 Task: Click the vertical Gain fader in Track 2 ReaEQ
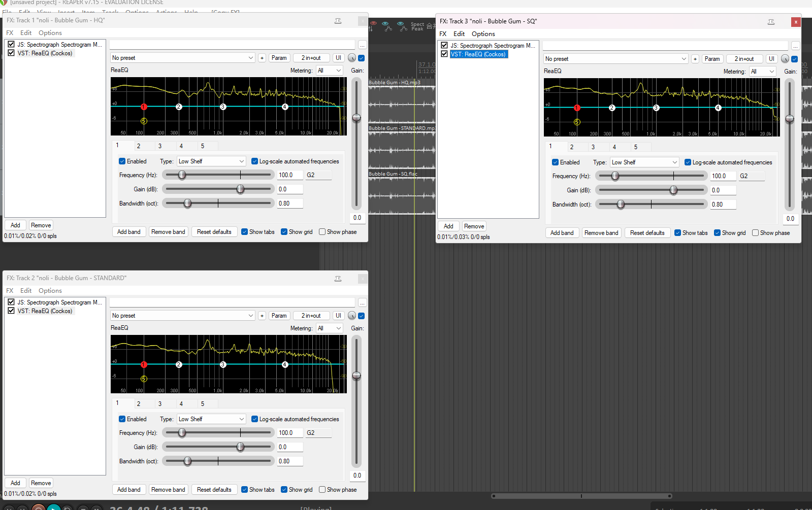[x=356, y=376]
